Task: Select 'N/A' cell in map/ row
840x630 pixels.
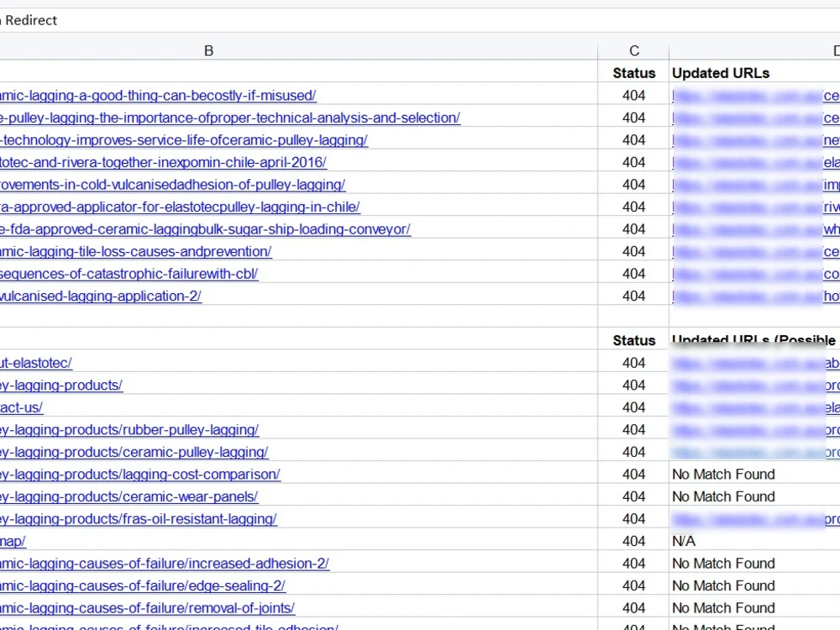Action: (x=684, y=542)
